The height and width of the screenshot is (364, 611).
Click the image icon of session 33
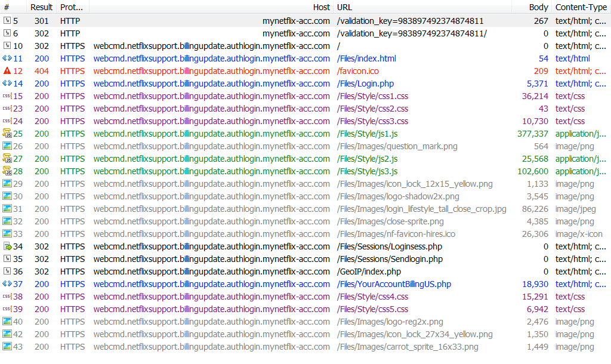(7, 233)
